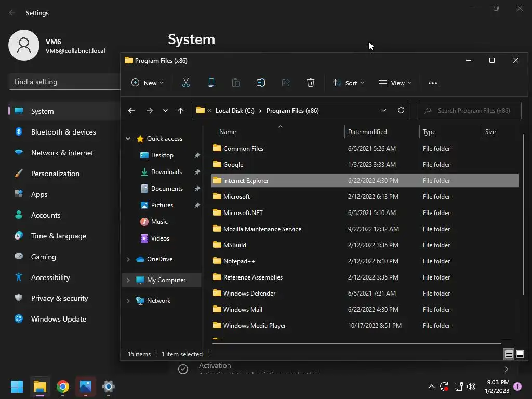Viewport: 532px width, 399px height.
Task: Open Pictures in Quick access
Action: click(x=162, y=205)
